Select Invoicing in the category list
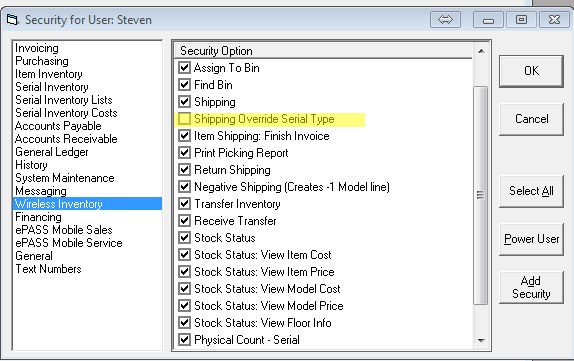This screenshot has width=574, height=361. (x=37, y=48)
